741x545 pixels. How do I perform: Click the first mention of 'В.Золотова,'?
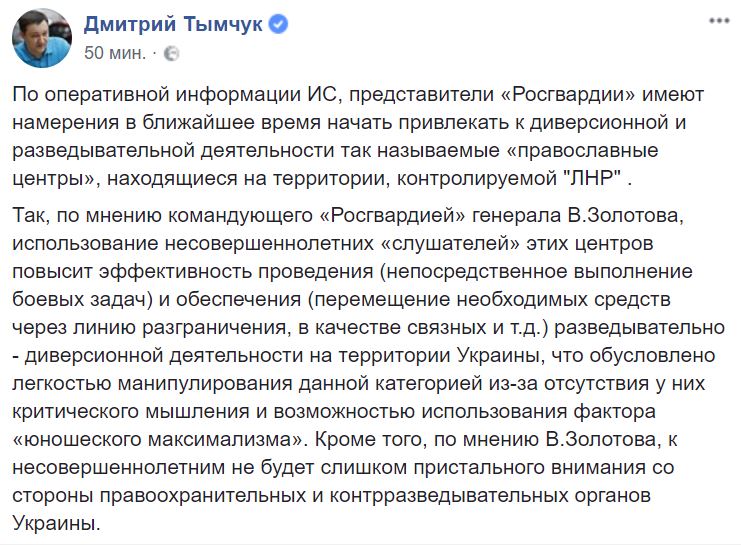626,216
